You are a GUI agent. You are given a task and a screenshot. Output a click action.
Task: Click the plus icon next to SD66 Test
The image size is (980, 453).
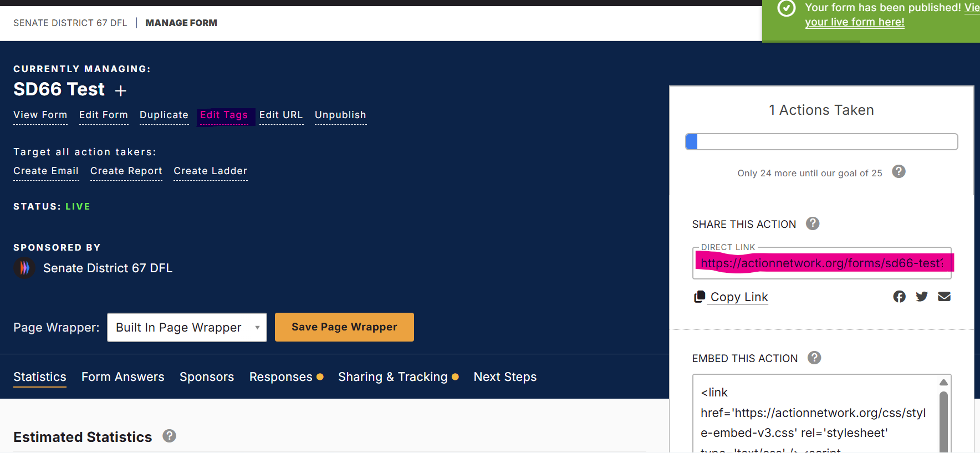tap(120, 90)
